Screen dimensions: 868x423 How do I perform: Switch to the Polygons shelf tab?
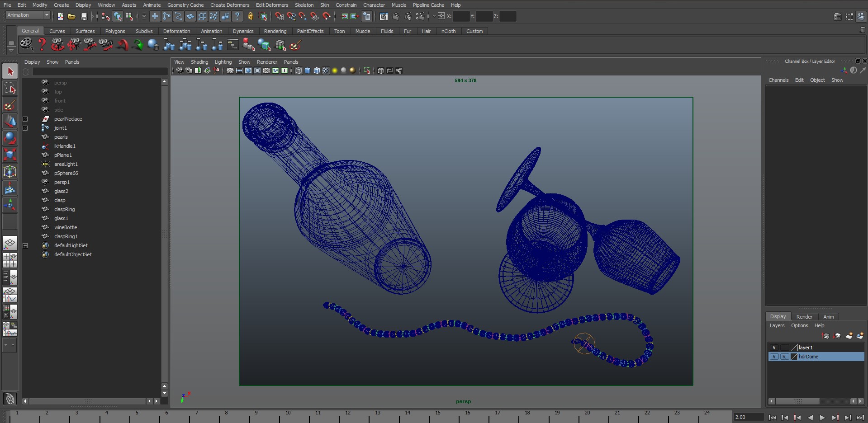115,31
